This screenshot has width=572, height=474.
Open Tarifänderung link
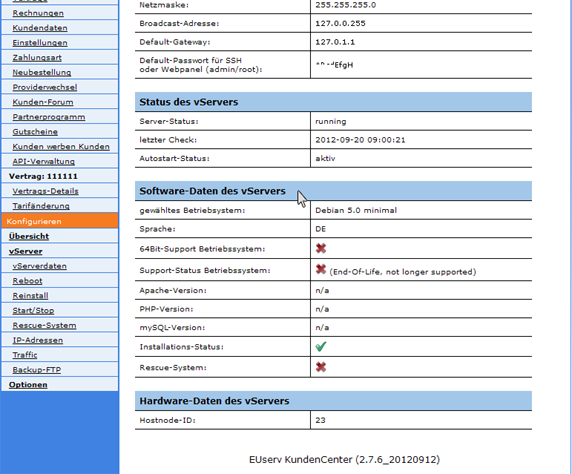[41, 206]
